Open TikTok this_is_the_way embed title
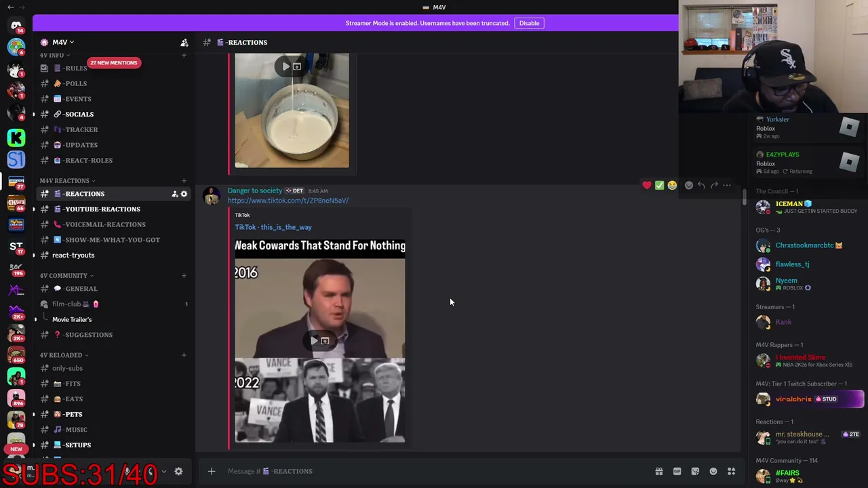The width and height of the screenshot is (868, 488). pyautogui.click(x=273, y=227)
